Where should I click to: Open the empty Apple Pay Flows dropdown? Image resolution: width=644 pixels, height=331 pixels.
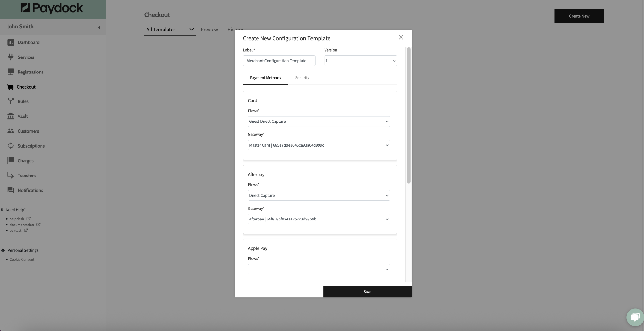pos(319,269)
